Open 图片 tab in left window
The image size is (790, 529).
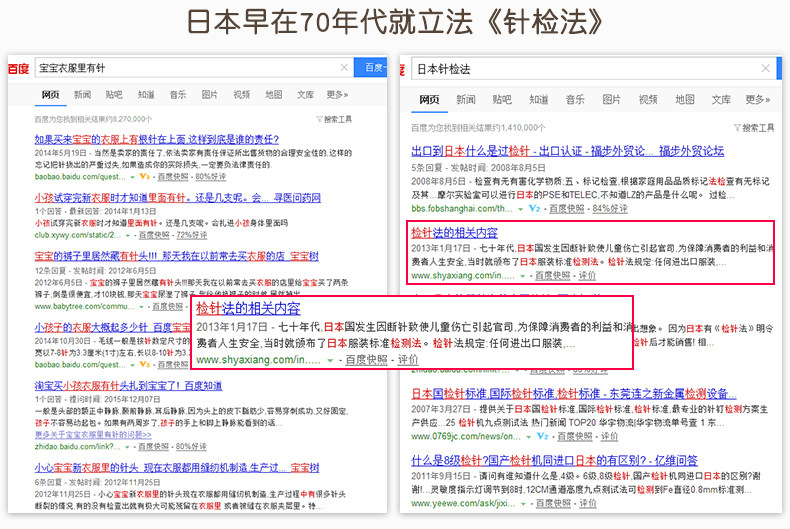[210, 95]
